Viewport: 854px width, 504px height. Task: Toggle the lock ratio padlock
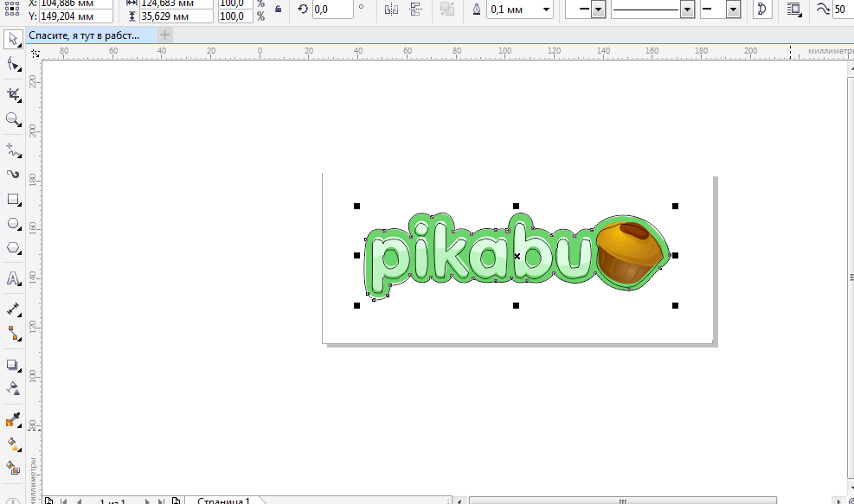pos(277,9)
